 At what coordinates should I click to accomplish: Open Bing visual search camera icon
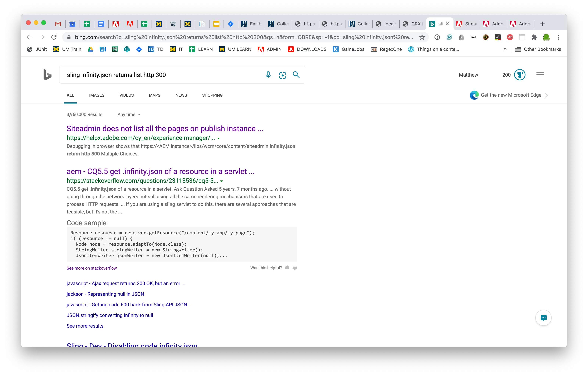click(282, 75)
